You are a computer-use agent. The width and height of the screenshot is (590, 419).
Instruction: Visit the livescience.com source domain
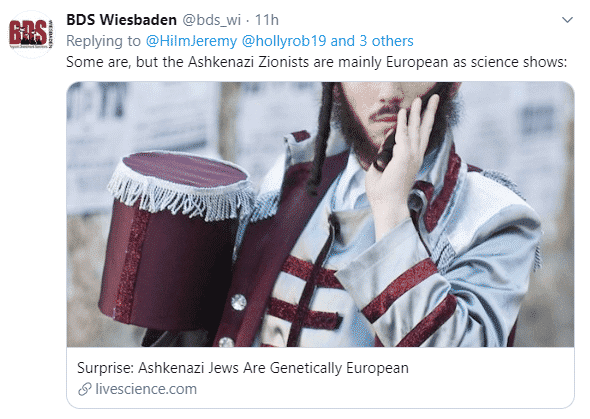pos(146,389)
